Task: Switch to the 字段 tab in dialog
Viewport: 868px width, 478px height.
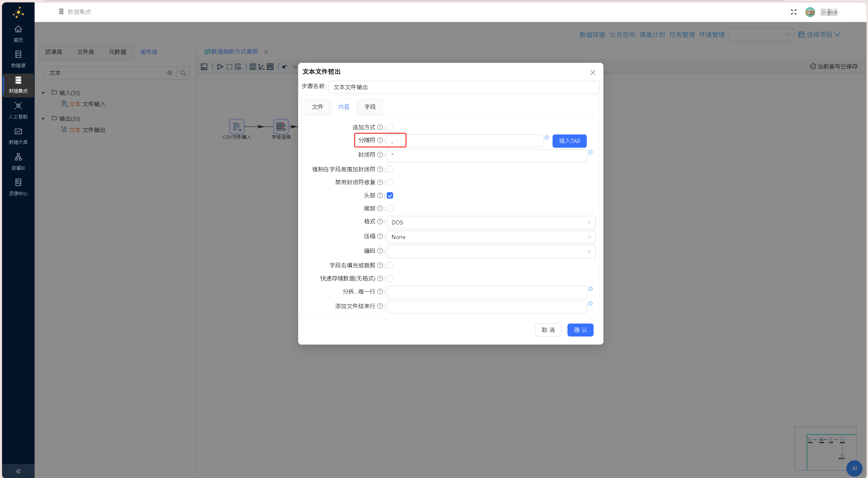Action: (x=370, y=107)
